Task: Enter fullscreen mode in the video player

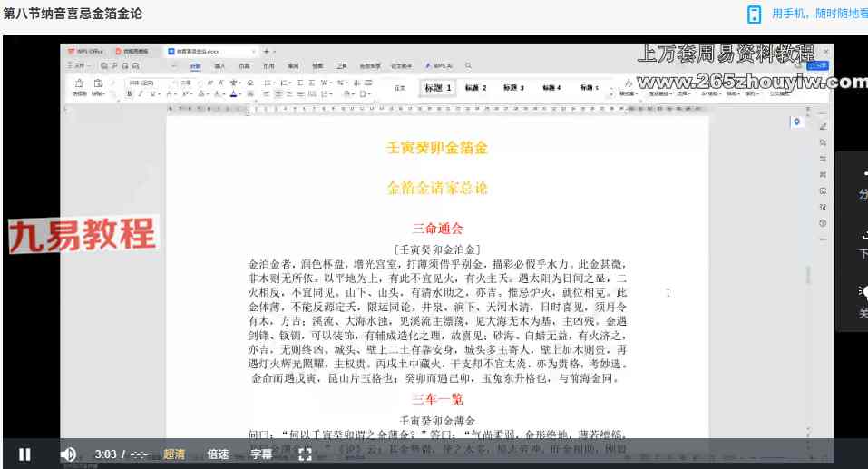Action: click(x=305, y=454)
